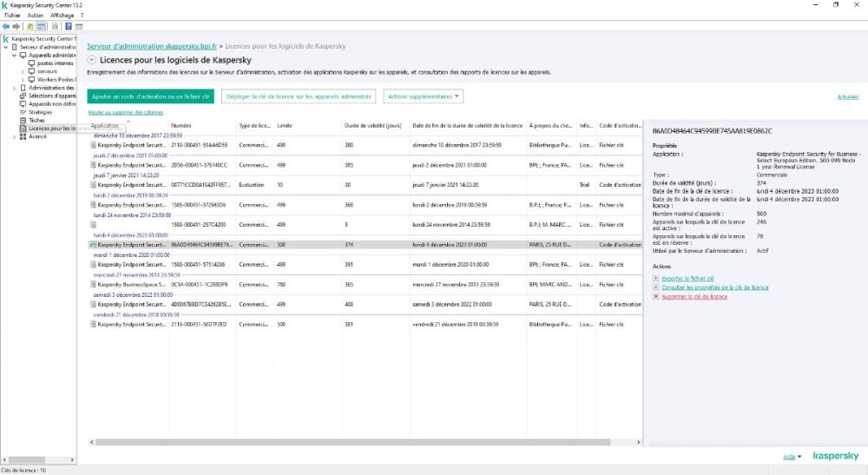
Task: Sort by the Limite column header
Action: [308, 126]
